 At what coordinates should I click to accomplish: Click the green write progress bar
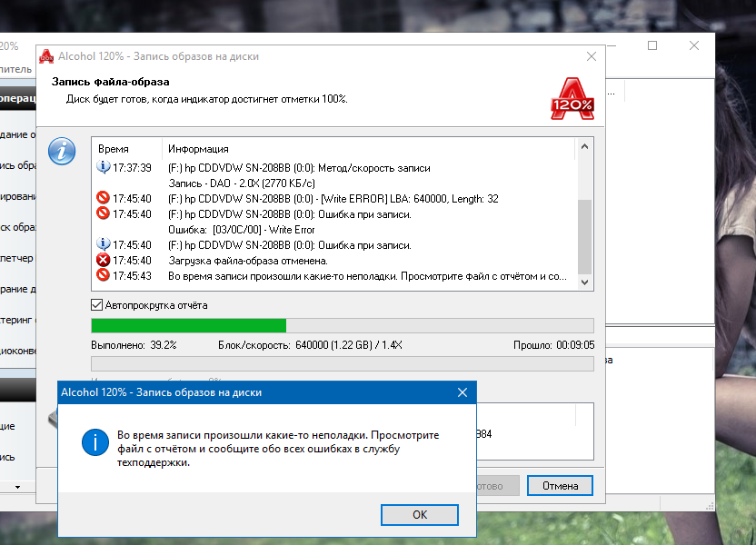point(343,325)
